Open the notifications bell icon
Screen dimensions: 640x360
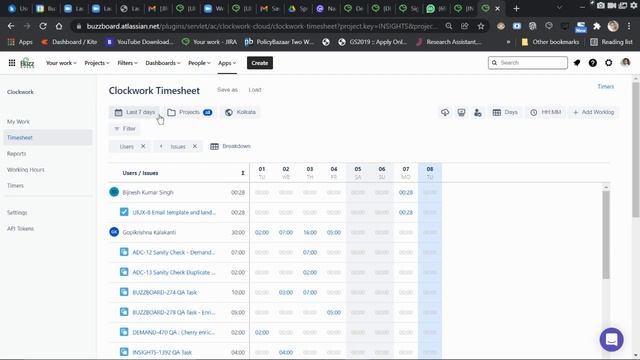point(577,63)
